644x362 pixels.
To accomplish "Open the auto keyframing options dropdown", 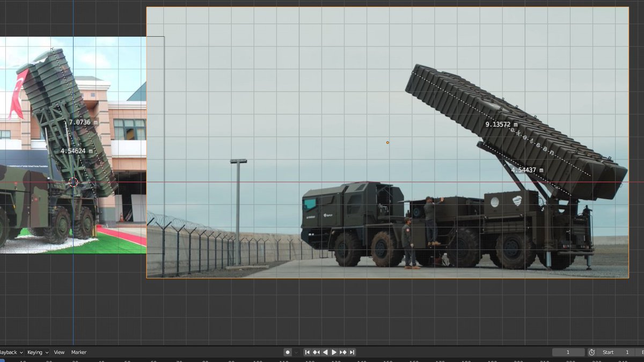I will tap(296, 352).
